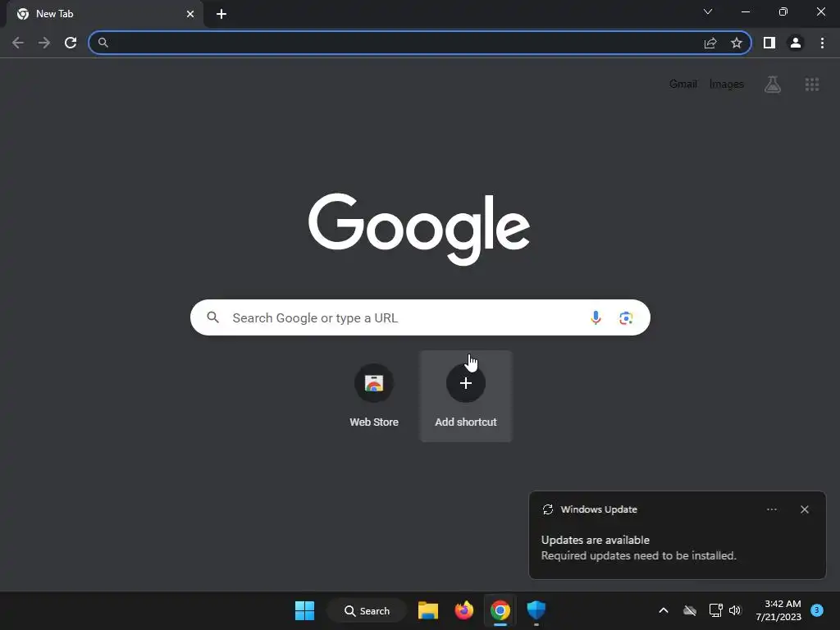
Task: Click Add shortcut
Action: point(466,396)
